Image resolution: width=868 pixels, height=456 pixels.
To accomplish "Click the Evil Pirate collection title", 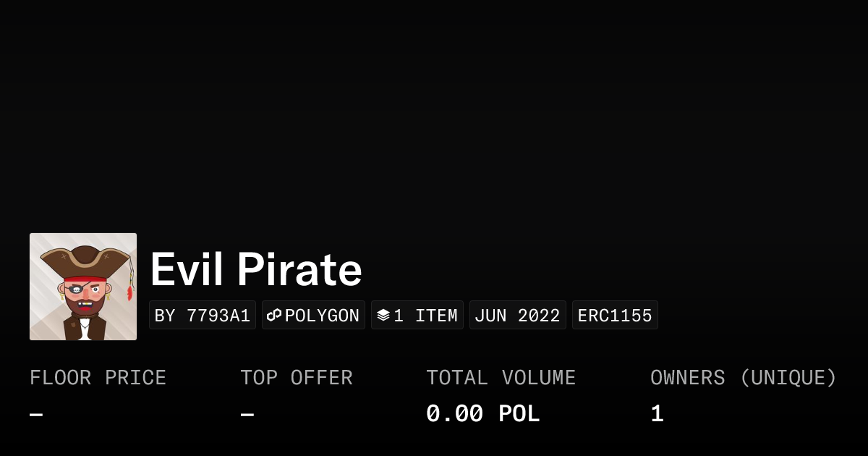I will [256, 270].
